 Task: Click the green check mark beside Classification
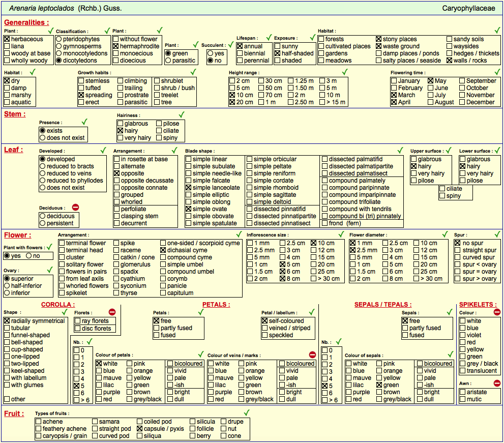pyautogui.click(x=107, y=31)
